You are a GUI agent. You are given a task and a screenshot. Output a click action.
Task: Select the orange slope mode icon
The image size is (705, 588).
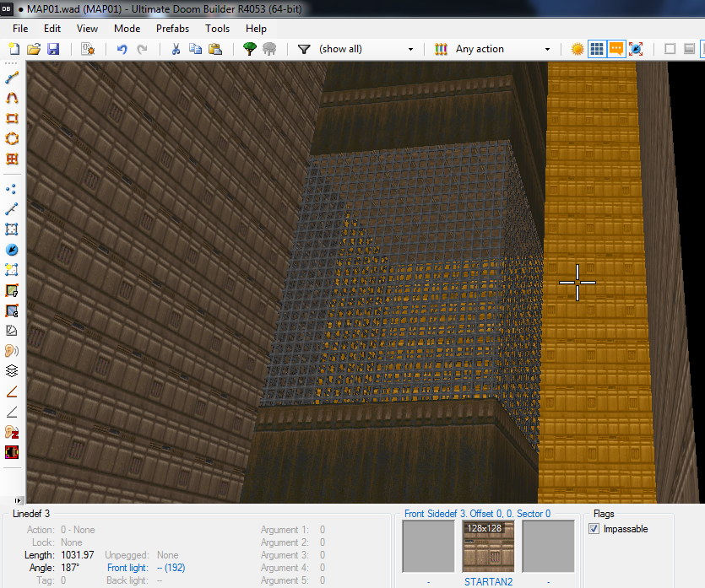(x=12, y=391)
